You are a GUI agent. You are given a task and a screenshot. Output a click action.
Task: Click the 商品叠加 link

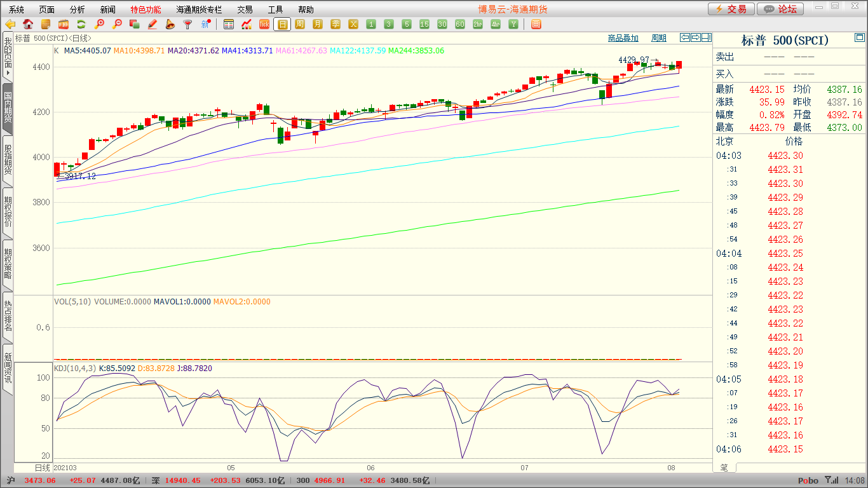623,38
